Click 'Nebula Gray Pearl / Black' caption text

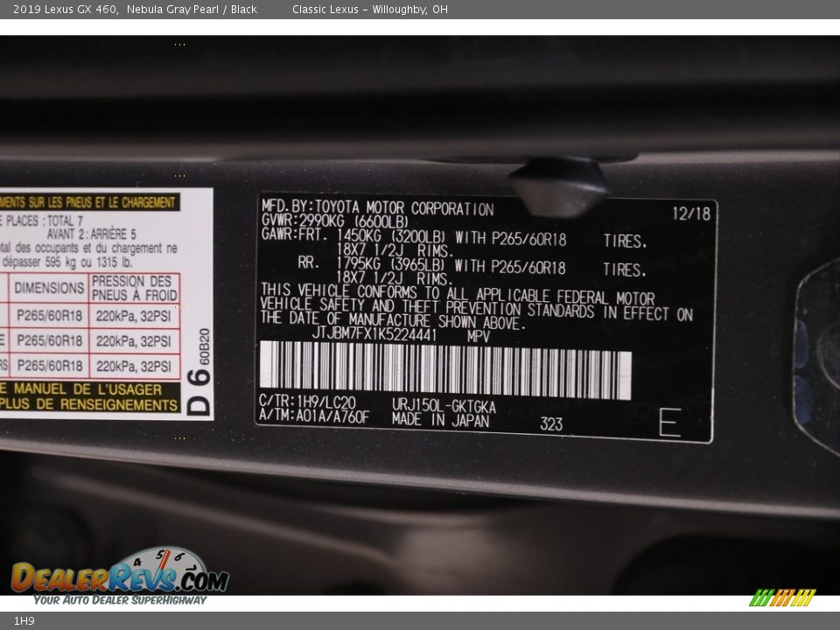(192, 9)
